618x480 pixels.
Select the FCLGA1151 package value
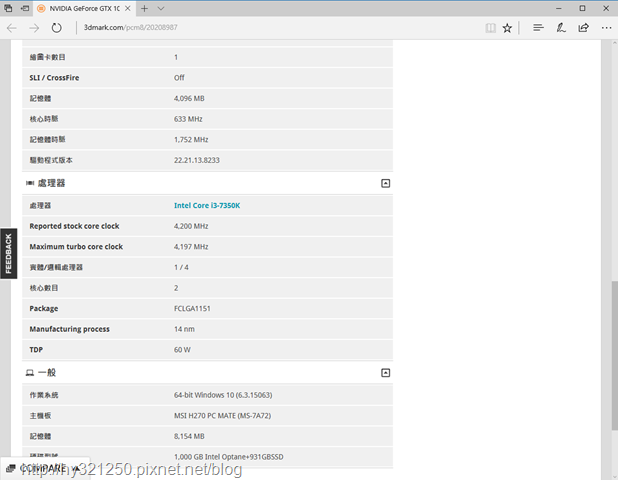tap(192, 309)
